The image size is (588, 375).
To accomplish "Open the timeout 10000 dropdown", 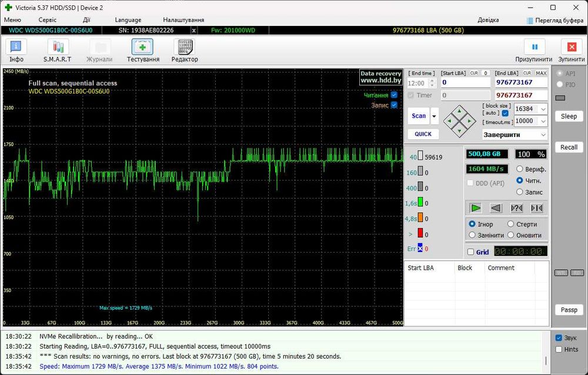I will coord(543,121).
